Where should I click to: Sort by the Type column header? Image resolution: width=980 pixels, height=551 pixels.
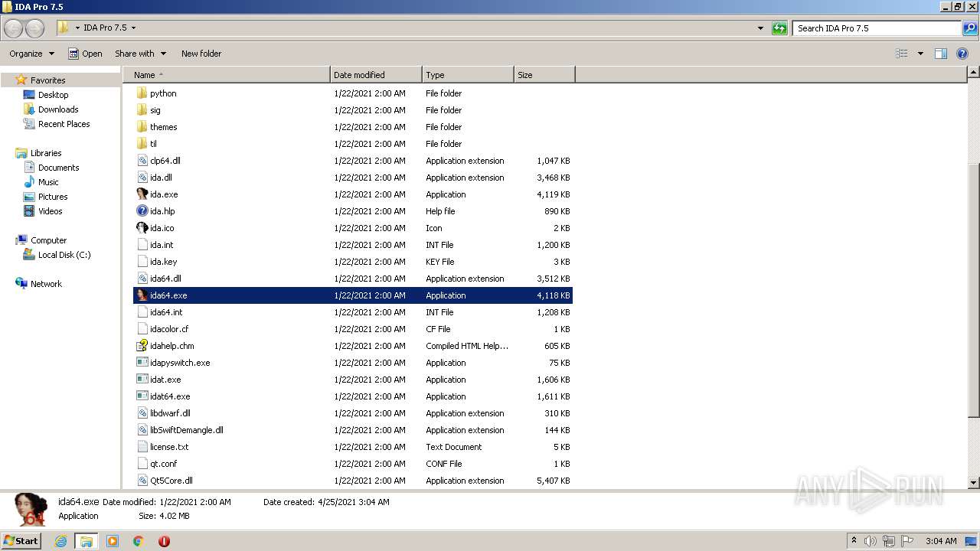[468, 75]
